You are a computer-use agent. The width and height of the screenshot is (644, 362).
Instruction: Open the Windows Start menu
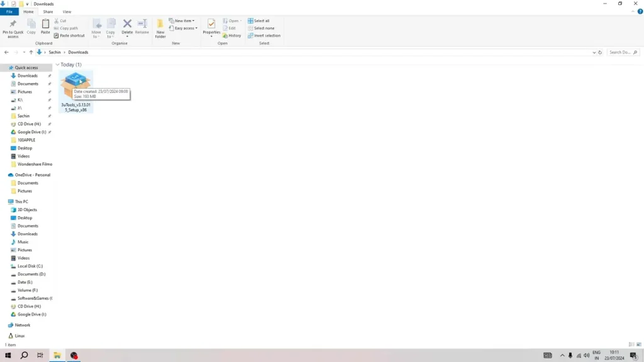(x=8, y=356)
